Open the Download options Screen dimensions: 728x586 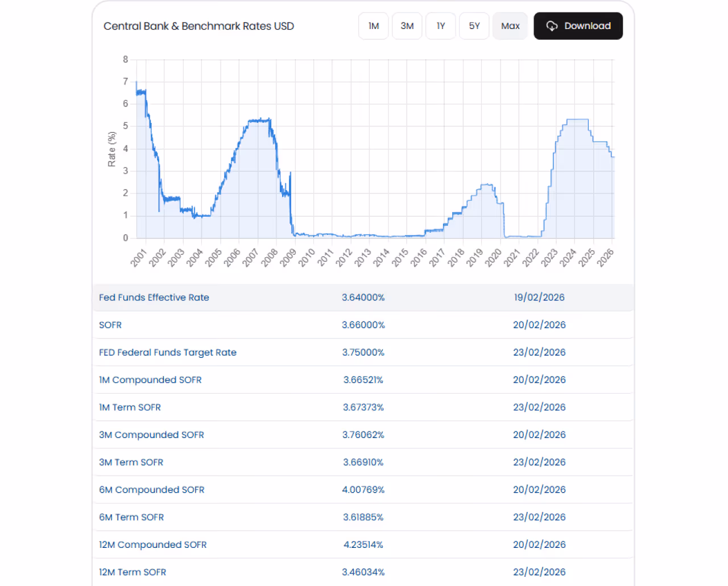(578, 26)
